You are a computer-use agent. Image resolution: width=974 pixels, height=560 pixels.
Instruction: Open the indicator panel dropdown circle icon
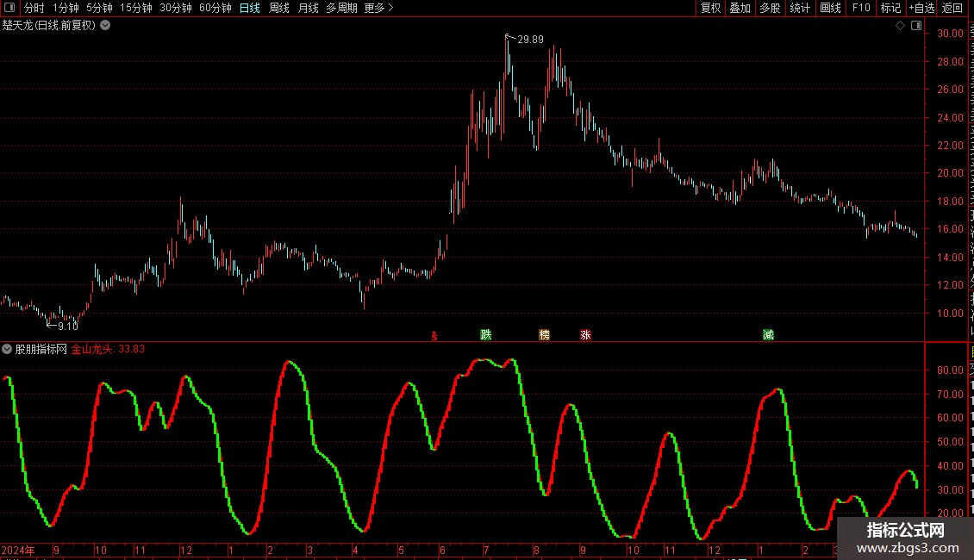[7, 349]
